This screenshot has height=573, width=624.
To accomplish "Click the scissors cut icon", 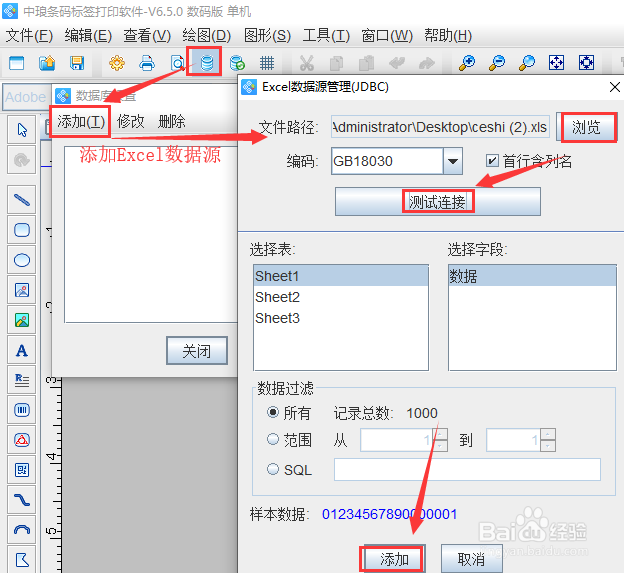I will point(306,63).
